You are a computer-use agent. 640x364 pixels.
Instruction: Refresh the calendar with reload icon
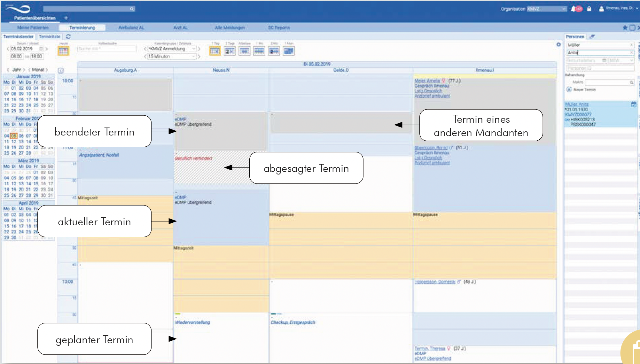coord(68,37)
